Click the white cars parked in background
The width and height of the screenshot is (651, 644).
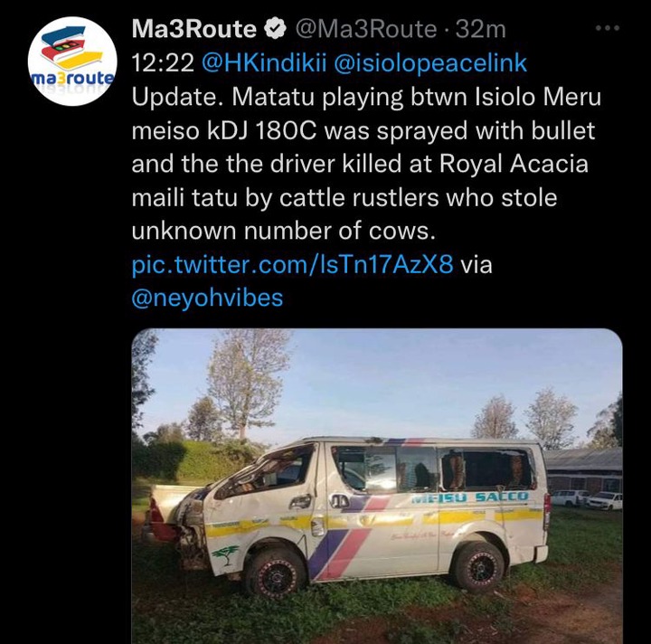click(x=587, y=498)
